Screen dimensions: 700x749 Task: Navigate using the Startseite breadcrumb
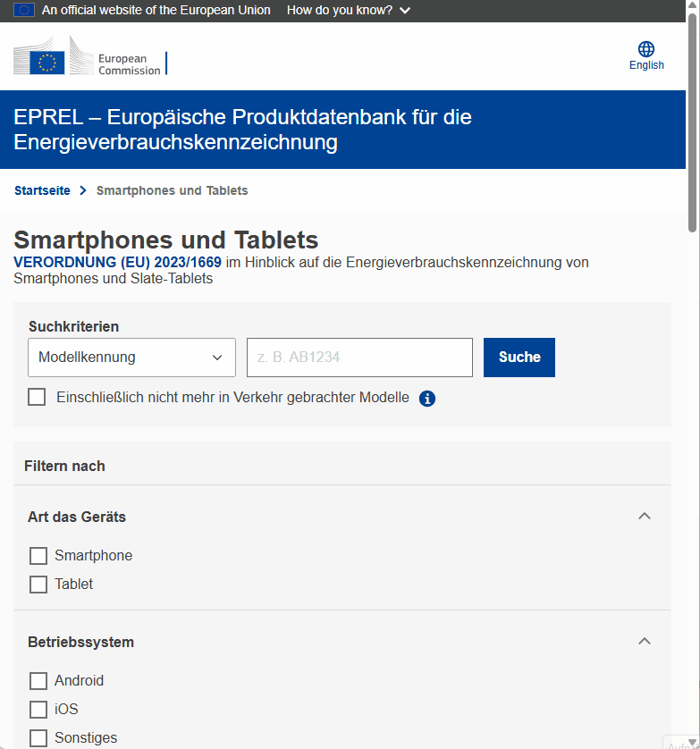point(42,190)
